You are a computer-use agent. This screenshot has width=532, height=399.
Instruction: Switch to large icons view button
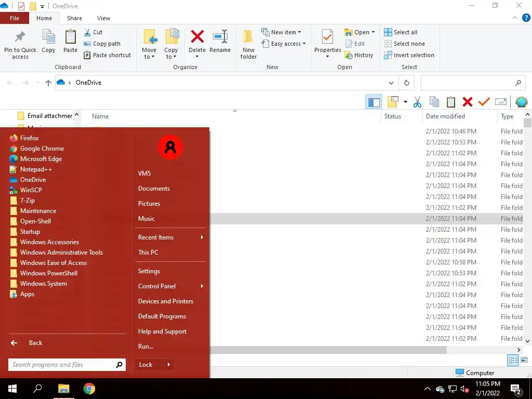[x=524, y=360]
